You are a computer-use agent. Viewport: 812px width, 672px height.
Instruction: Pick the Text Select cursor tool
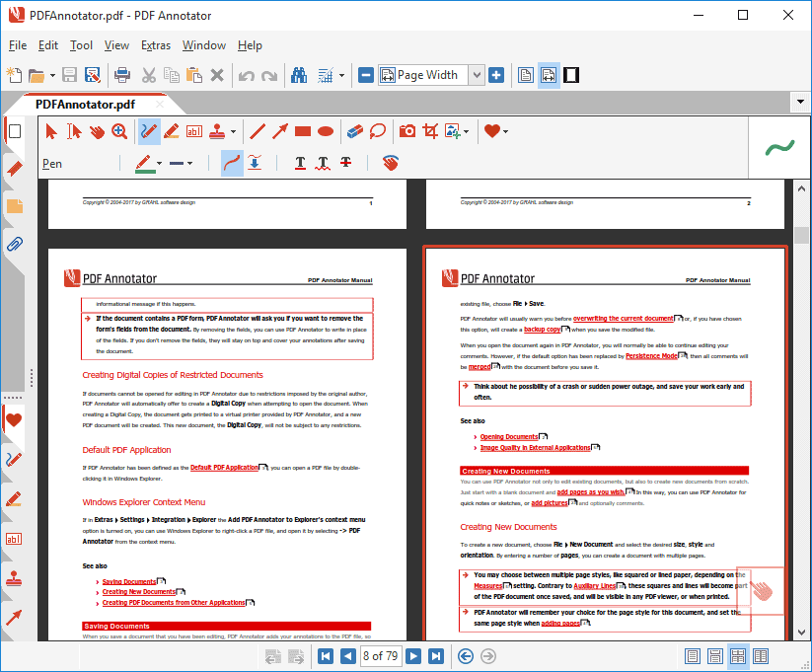[74, 131]
